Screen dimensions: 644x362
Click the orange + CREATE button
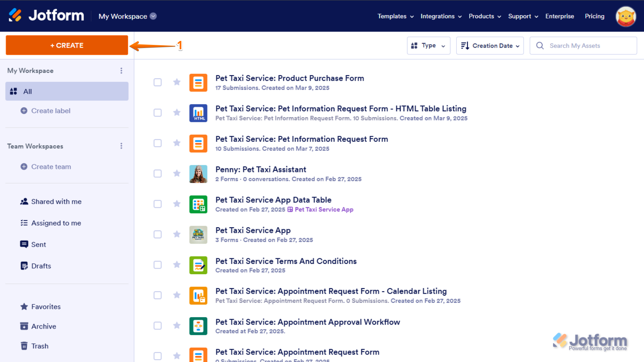[67, 45]
